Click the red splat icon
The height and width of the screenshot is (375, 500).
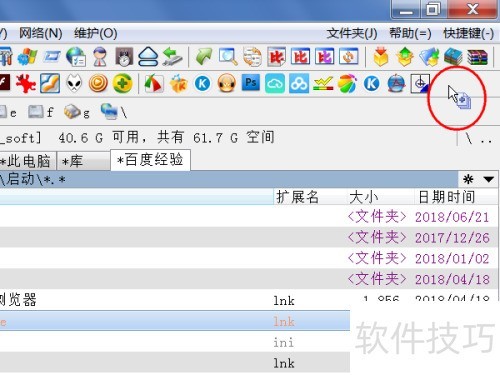(26, 83)
